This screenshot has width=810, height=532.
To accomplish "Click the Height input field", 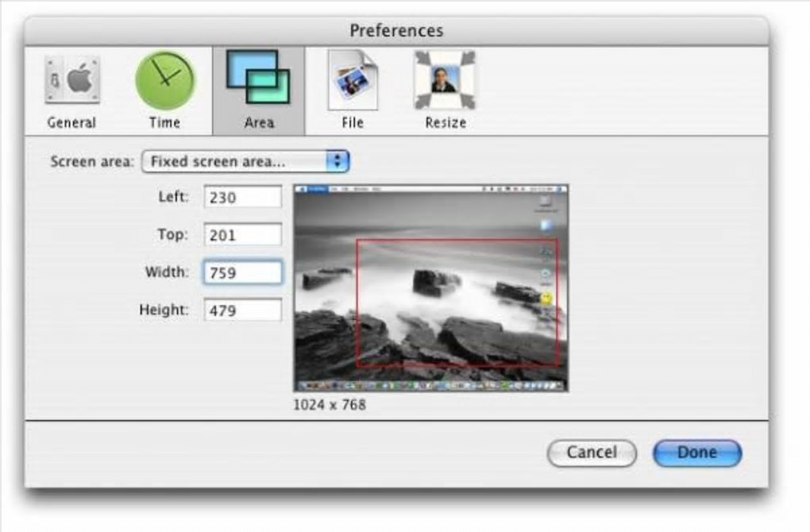I will tap(243, 310).
